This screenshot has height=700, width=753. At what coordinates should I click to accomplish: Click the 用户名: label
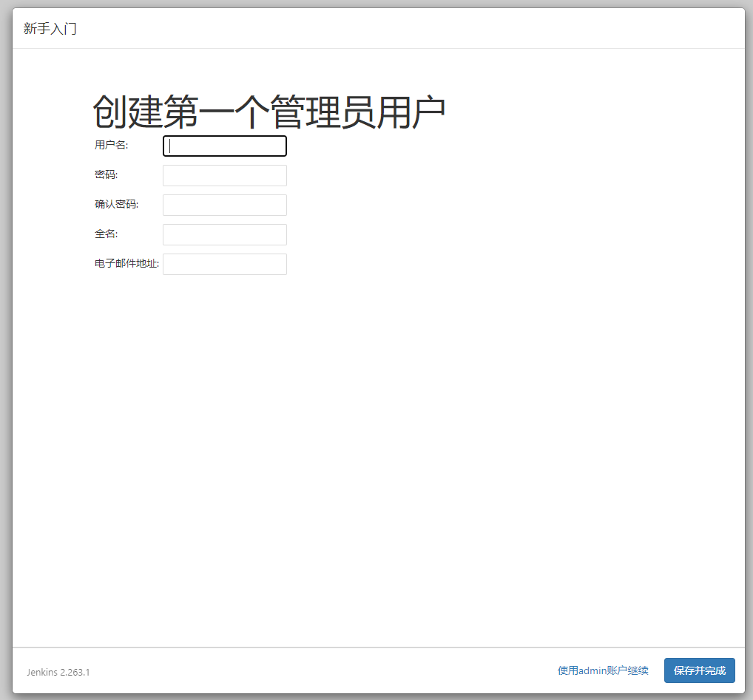tap(112, 145)
